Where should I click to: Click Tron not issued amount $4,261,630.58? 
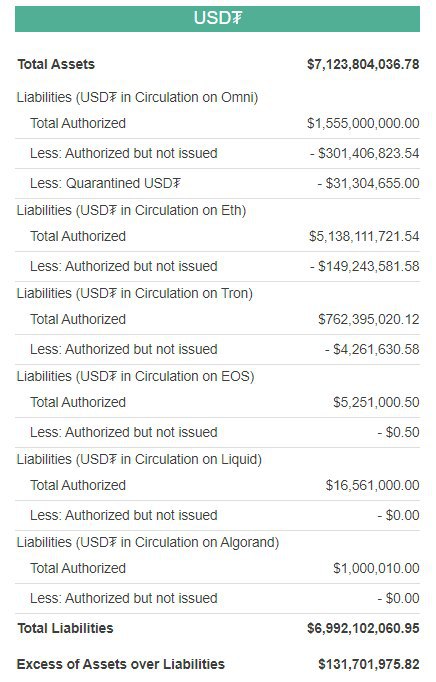point(372,349)
